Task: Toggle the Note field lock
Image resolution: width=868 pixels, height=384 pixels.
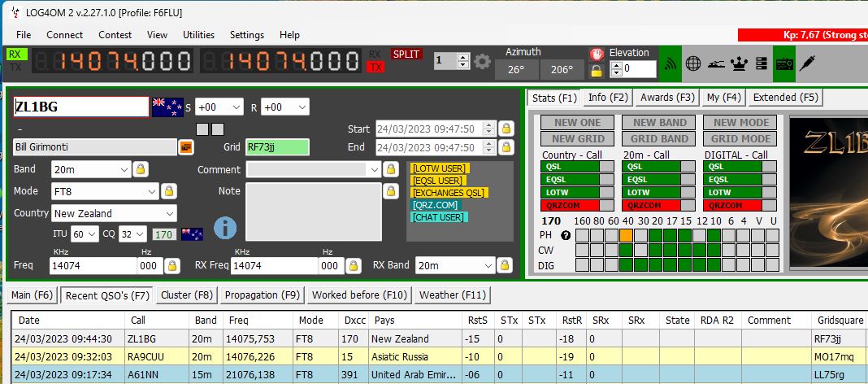Action: 391,191
